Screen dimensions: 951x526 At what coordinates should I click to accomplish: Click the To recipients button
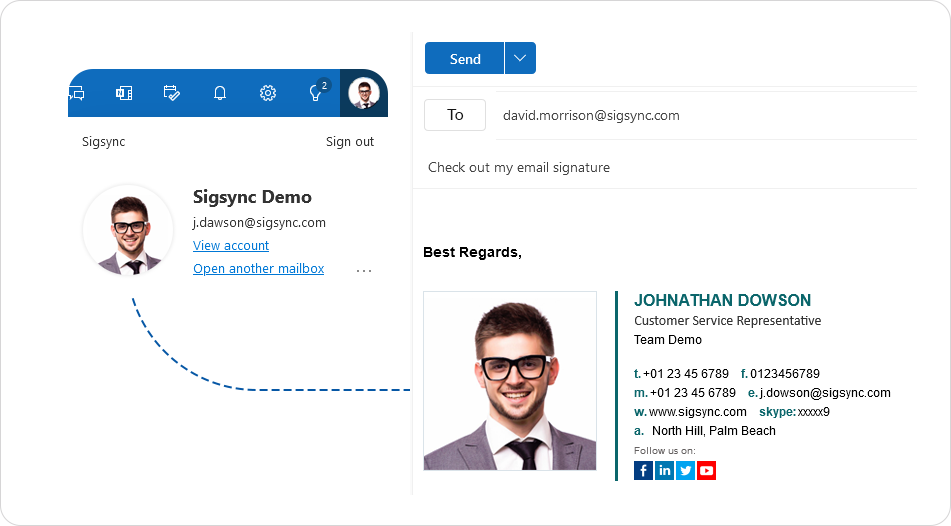(455, 115)
